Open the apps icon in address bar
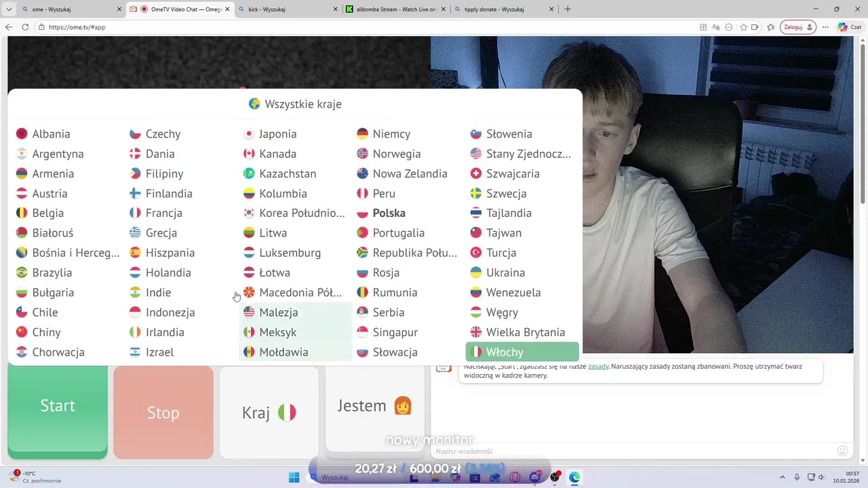 [703, 27]
